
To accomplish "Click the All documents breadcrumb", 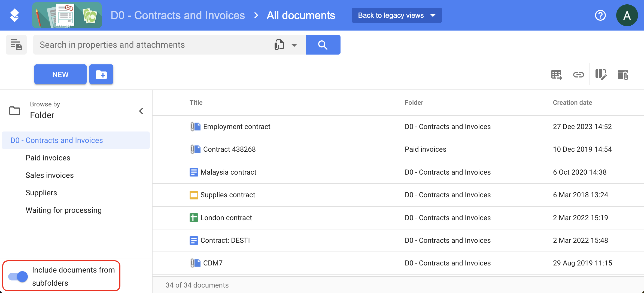I will pos(301,15).
